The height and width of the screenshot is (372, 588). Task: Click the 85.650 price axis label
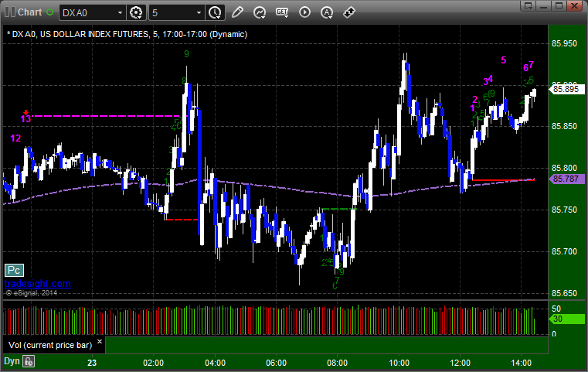[x=564, y=293]
